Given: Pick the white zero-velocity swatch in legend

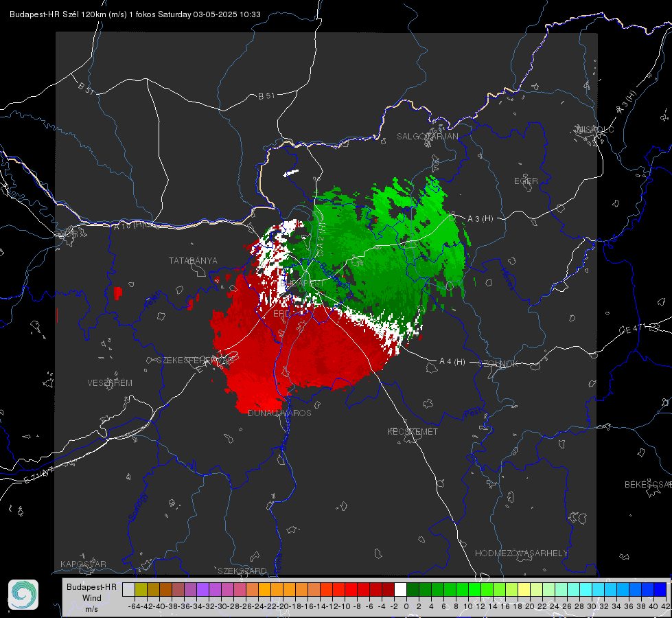Looking at the screenshot, I should click(x=400, y=589).
